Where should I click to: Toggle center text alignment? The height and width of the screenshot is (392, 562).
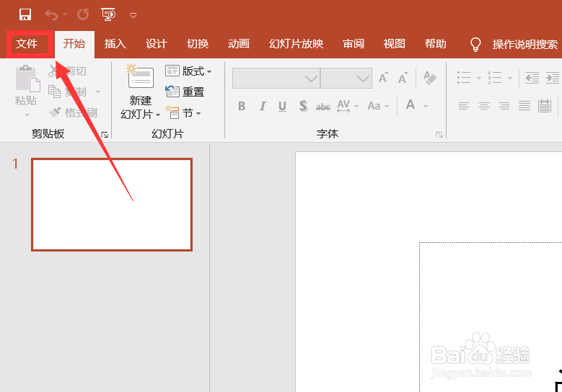(x=484, y=106)
